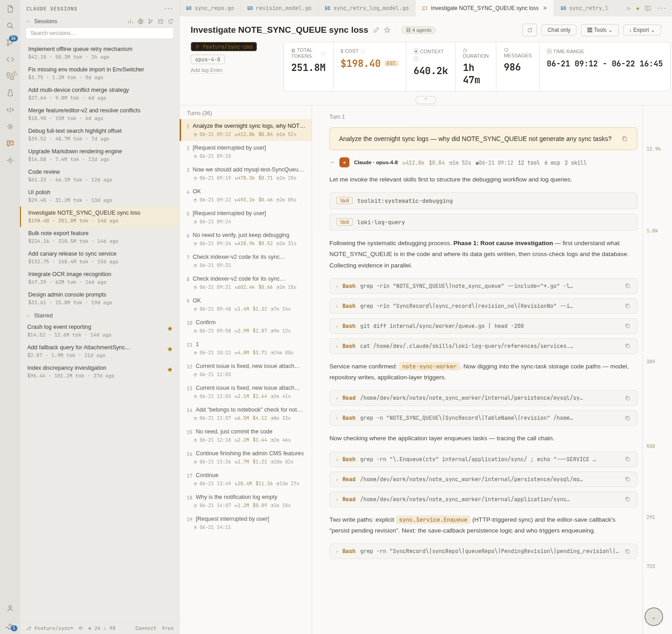Select turn 16 Continue finishing the admin CMS features
672x634 pixels.
[246, 458]
